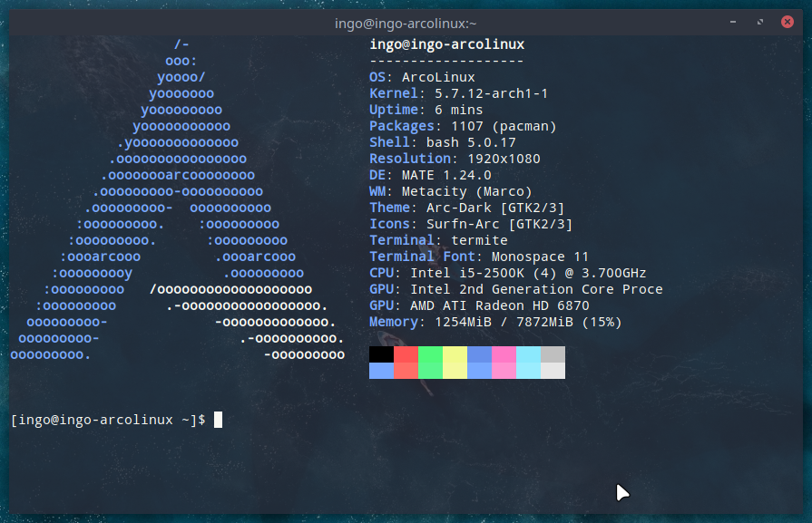This screenshot has height=523, width=812.
Task: Click the Shell: bash 5.0.17 line
Action: (442, 142)
